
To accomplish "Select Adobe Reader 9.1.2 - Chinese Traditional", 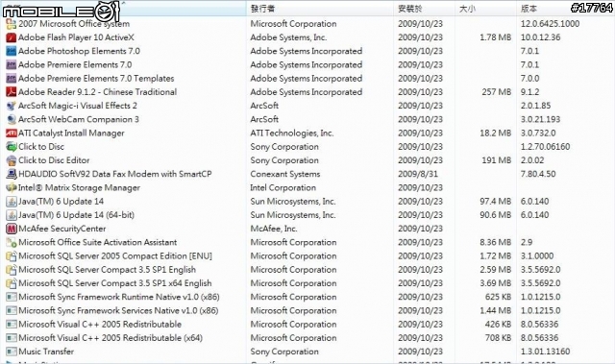I will click(x=98, y=92).
